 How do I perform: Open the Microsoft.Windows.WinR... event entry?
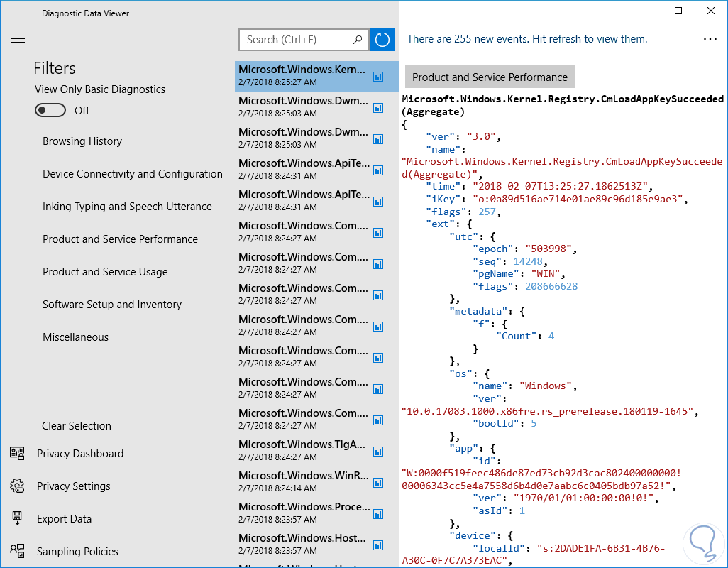click(304, 482)
